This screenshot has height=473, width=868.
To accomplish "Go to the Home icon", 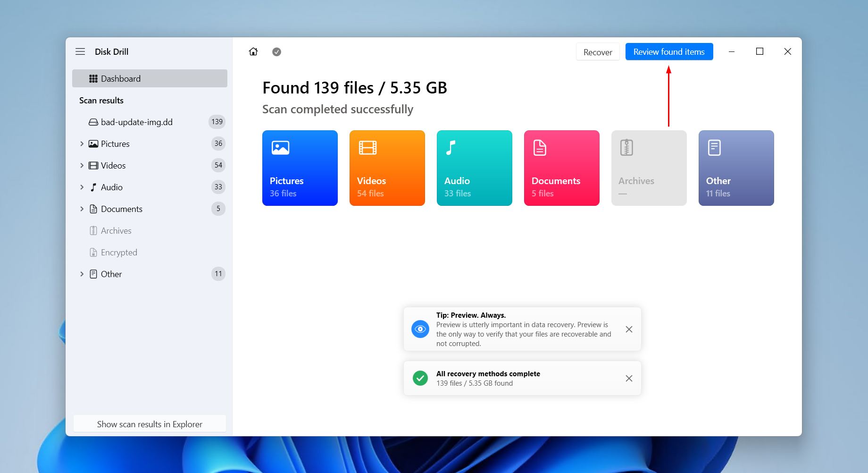I will [253, 51].
